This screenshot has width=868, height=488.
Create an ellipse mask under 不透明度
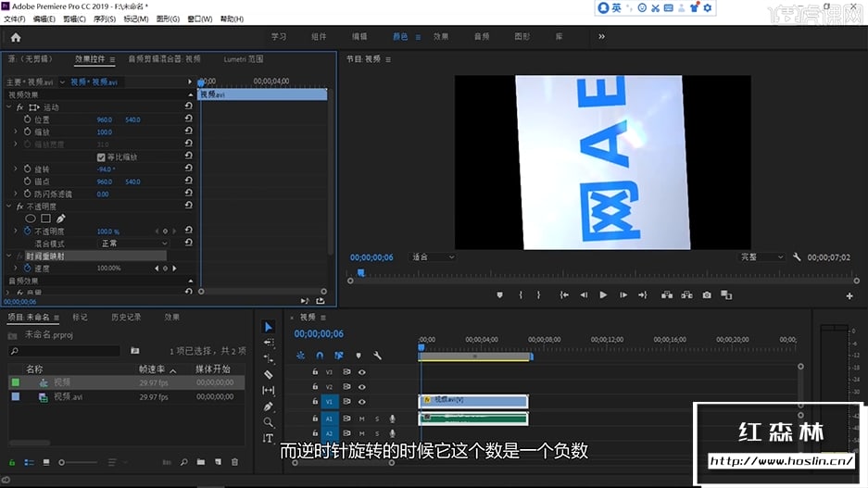(31, 219)
